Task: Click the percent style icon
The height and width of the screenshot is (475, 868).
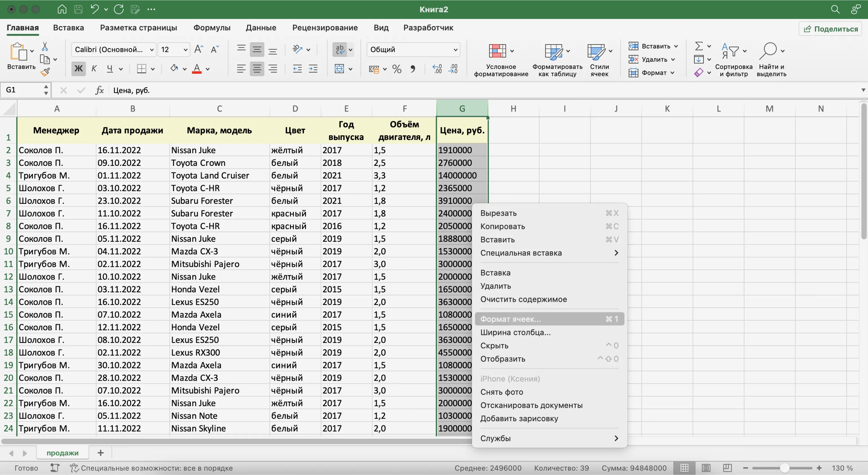Action: 397,69
